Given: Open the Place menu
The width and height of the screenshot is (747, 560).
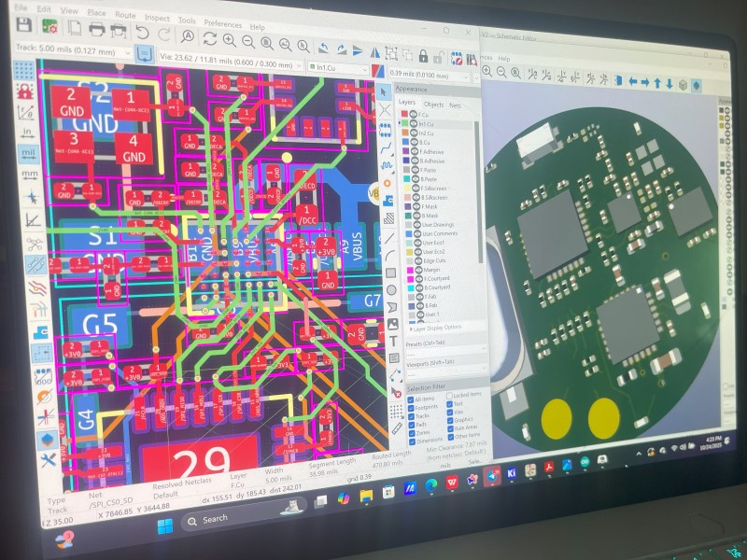Looking at the screenshot, I should 97,12.
